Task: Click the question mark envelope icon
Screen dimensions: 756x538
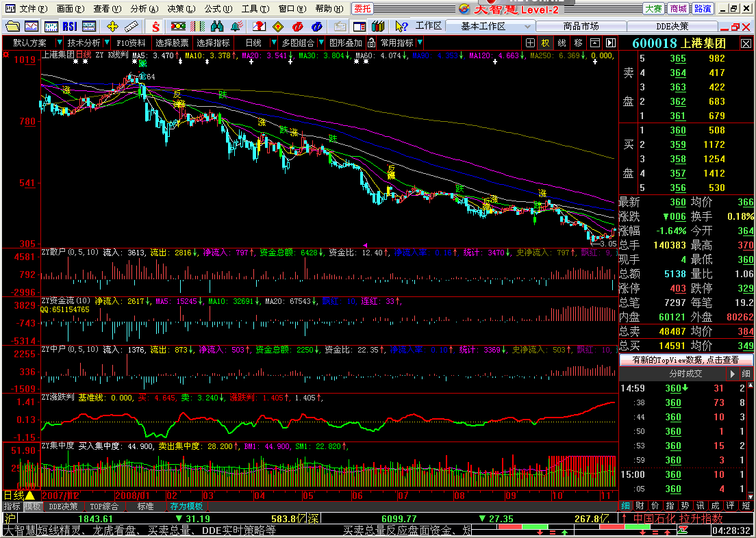Action: (260, 26)
